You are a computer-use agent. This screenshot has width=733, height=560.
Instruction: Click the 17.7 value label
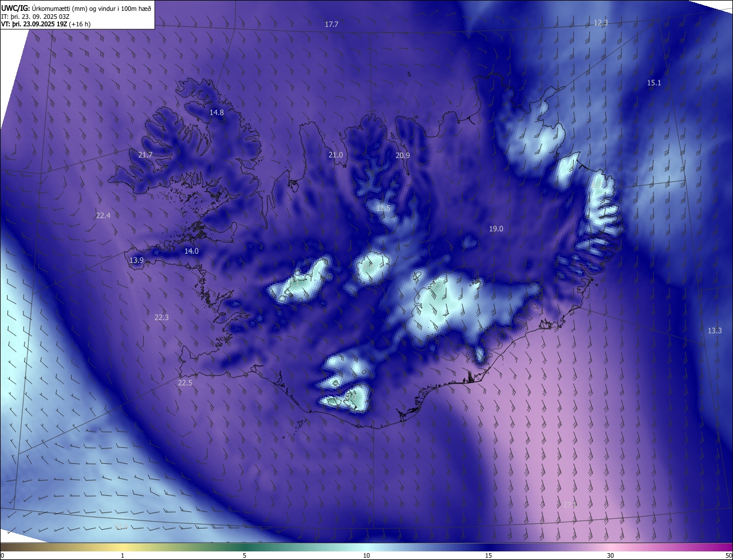(332, 24)
